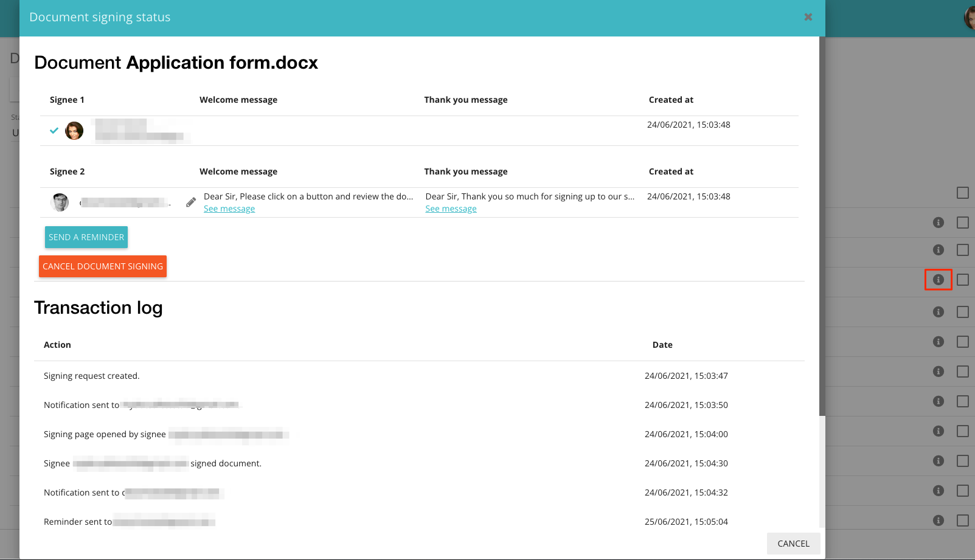The height and width of the screenshot is (560, 975).
Task: Click the Date column header in Transaction log
Action: pyautogui.click(x=662, y=345)
